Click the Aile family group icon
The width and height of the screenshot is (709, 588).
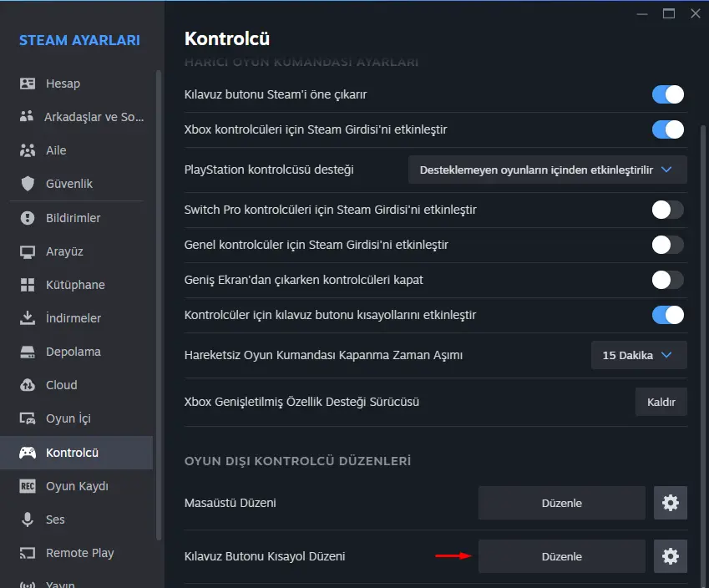tap(28, 150)
